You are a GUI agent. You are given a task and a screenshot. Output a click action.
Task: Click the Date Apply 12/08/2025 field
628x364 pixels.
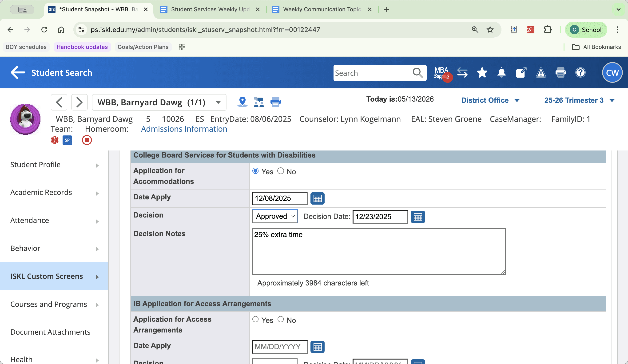280,198
